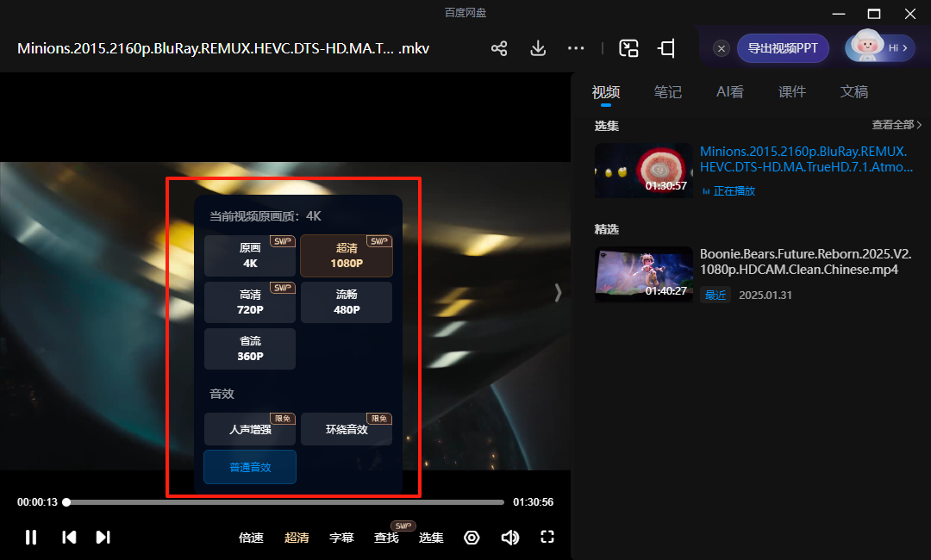Screen dimensions: 931x560
Task: Click the video progress bar
Action: point(284,501)
